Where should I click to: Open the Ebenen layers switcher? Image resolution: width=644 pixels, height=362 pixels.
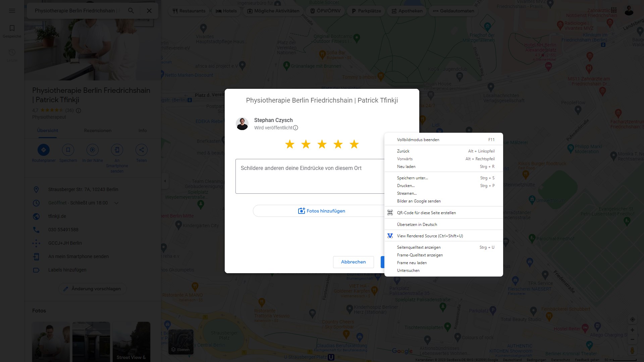(x=181, y=342)
